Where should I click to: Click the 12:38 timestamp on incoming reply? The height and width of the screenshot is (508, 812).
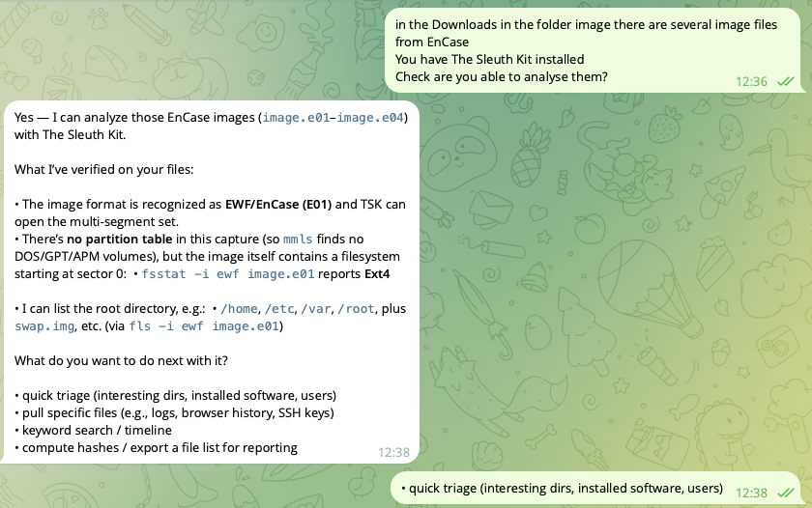[x=393, y=453]
